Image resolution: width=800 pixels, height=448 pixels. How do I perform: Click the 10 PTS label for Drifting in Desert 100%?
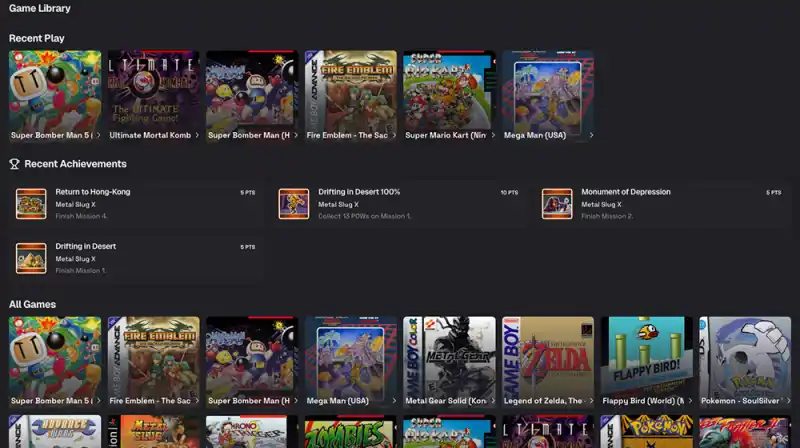(509, 192)
